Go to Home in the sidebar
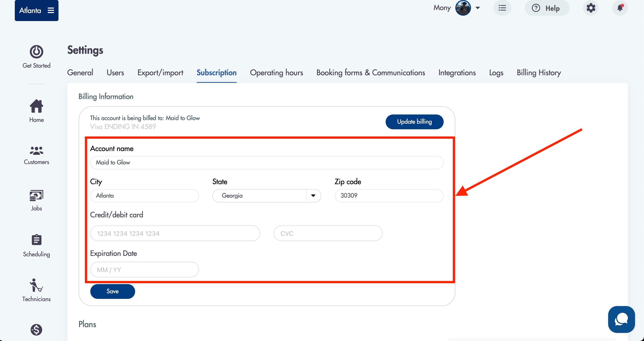This screenshot has width=644, height=341. [37, 111]
